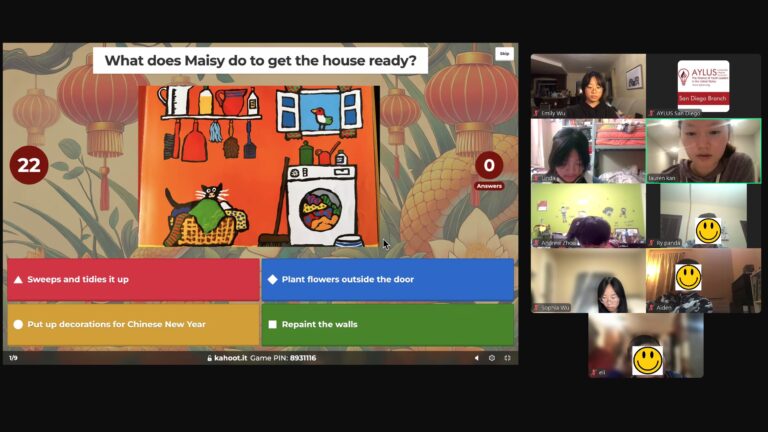Select Emily Wu's video tile
The image size is (768, 432).
[588, 86]
